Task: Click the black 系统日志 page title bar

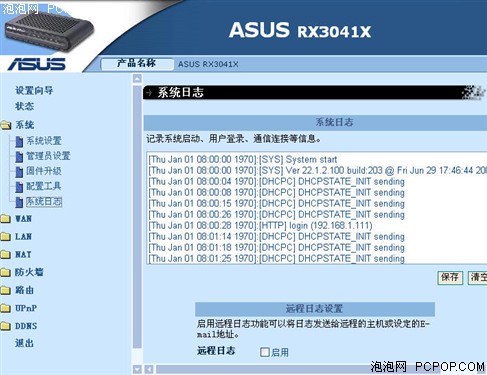Action: tap(315, 92)
